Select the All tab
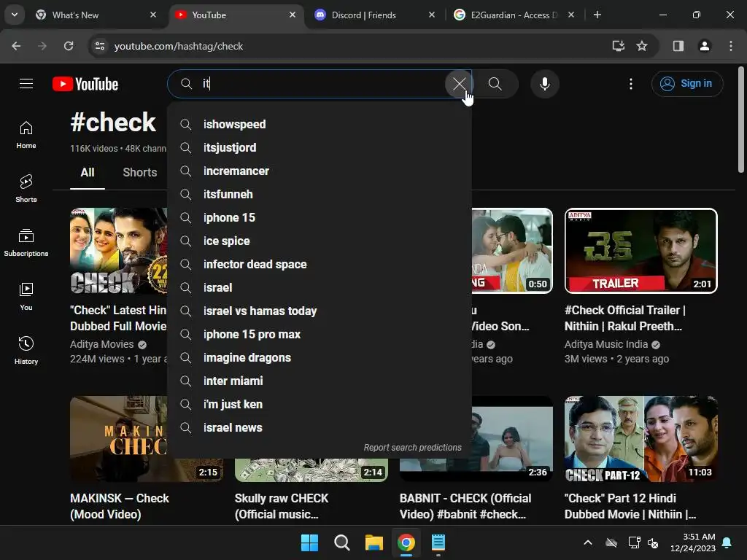The height and width of the screenshot is (560, 747). (x=88, y=172)
